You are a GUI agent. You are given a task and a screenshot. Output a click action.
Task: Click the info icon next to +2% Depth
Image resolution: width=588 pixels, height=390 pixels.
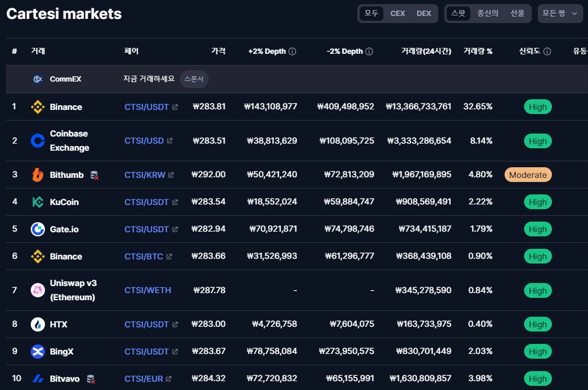[x=292, y=51]
